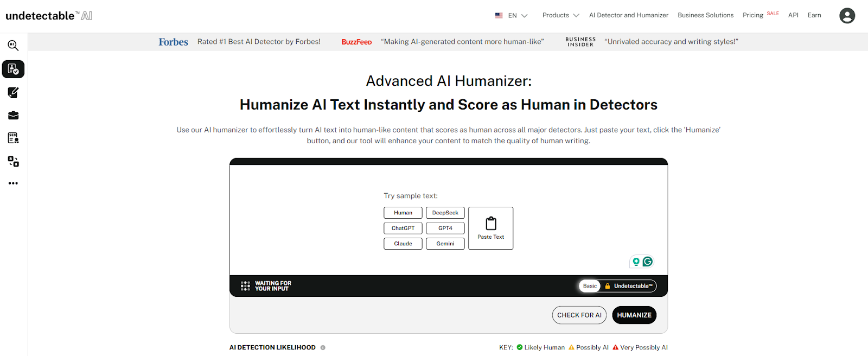
Task: Load the Claude sample text
Action: click(403, 244)
